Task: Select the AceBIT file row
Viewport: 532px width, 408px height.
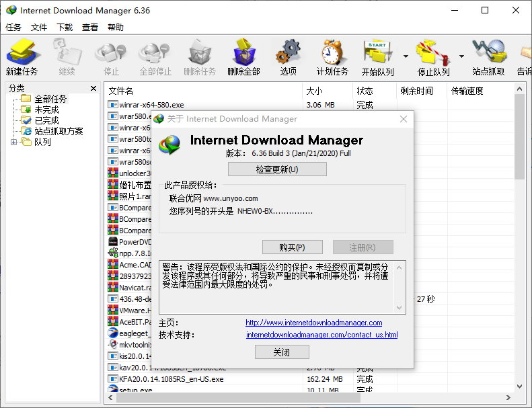Action: [x=129, y=321]
